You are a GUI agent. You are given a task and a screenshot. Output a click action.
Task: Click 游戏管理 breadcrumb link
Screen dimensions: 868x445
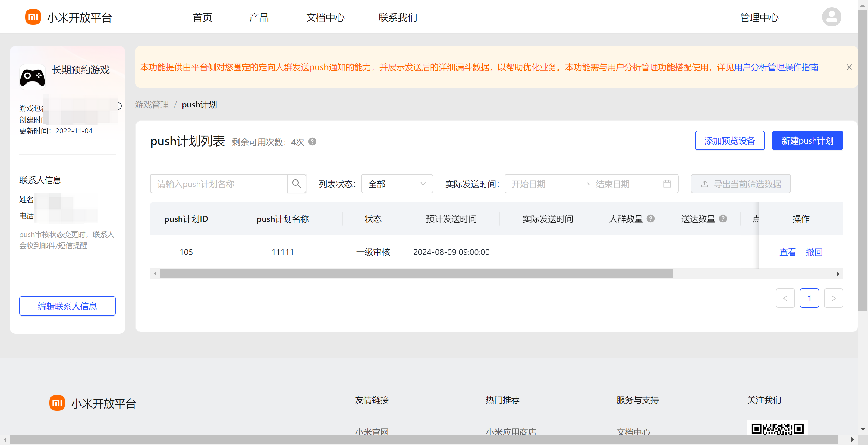152,105
